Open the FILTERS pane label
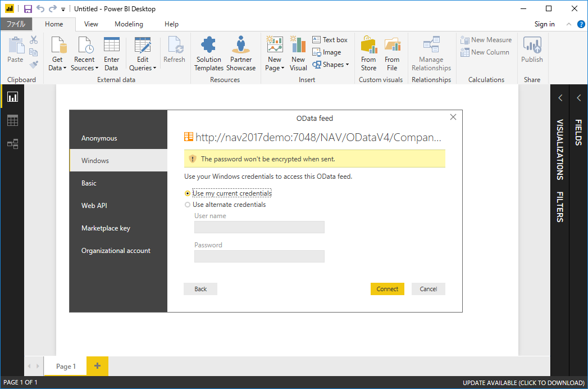The width and height of the screenshot is (588, 389). [560, 207]
